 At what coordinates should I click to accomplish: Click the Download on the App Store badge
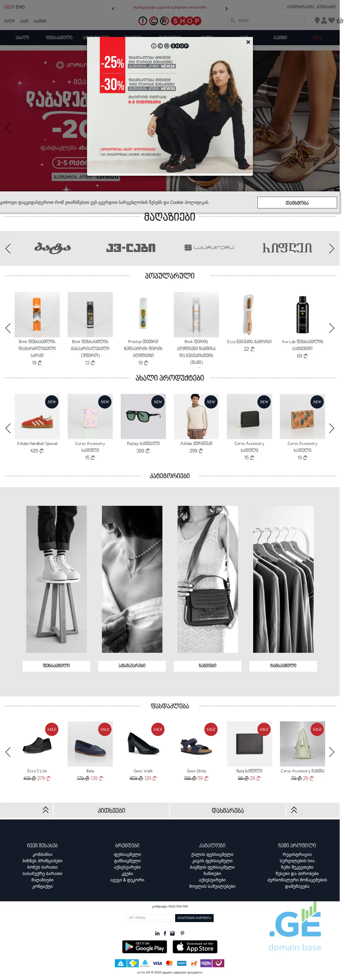coord(195,947)
